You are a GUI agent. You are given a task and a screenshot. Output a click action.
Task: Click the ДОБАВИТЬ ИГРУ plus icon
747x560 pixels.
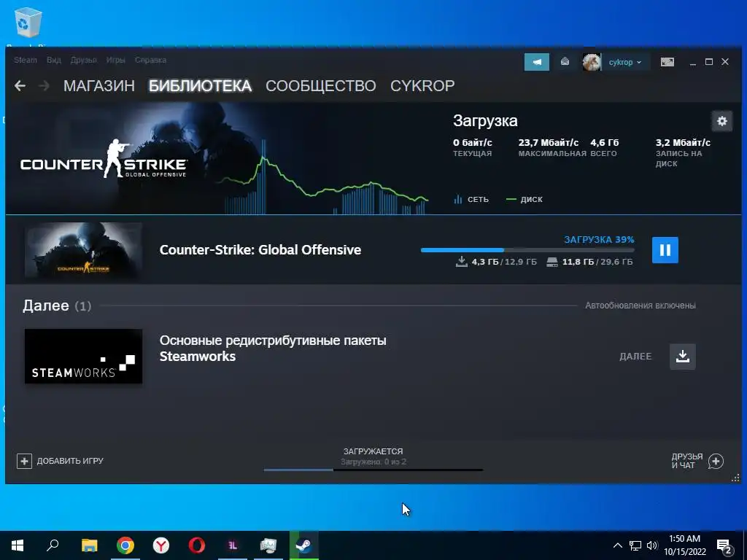(24, 461)
